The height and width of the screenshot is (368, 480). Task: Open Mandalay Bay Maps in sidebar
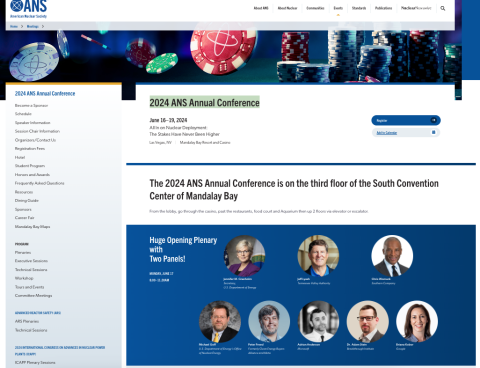click(x=32, y=227)
